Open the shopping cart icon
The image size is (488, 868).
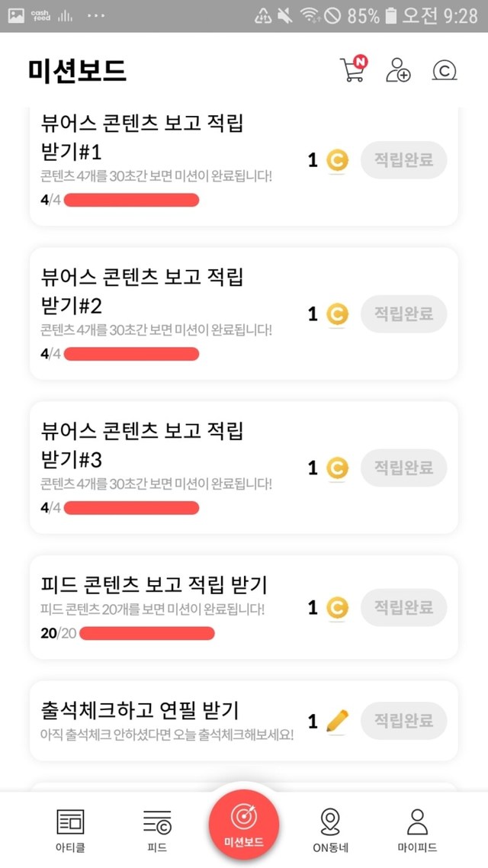click(x=352, y=69)
